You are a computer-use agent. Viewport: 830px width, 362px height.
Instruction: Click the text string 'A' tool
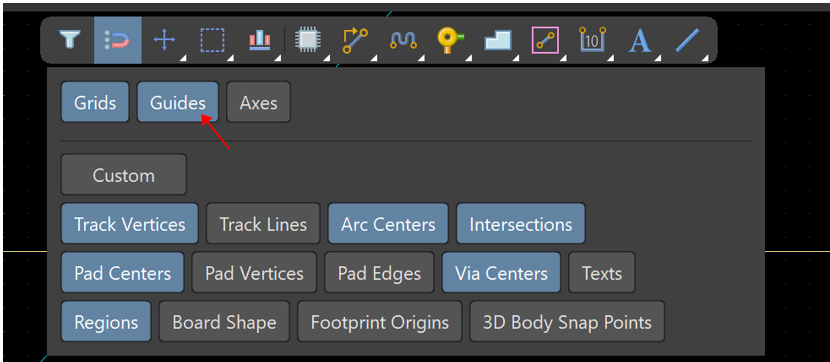click(x=639, y=40)
